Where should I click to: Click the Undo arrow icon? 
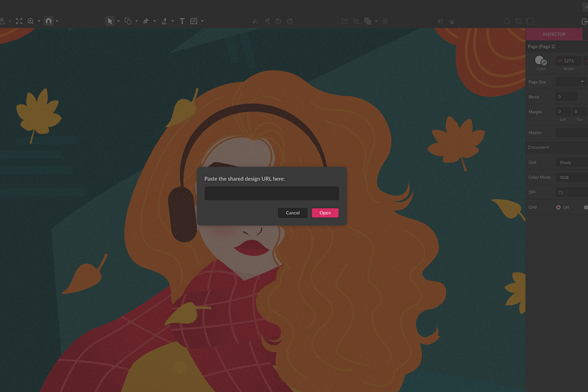click(x=278, y=21)
